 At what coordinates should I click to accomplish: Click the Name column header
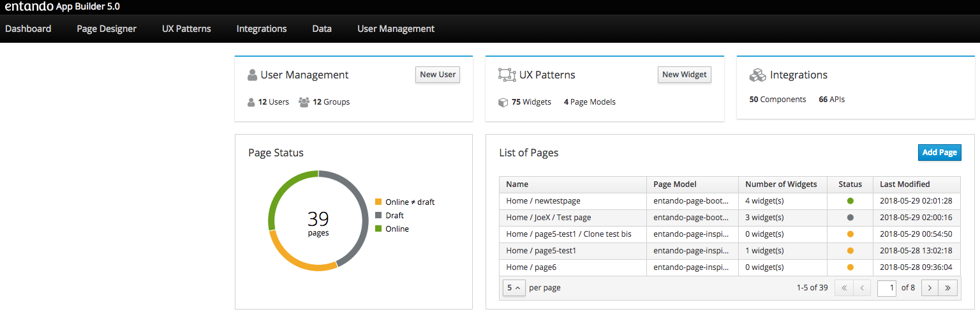click(x=572, y=184)
